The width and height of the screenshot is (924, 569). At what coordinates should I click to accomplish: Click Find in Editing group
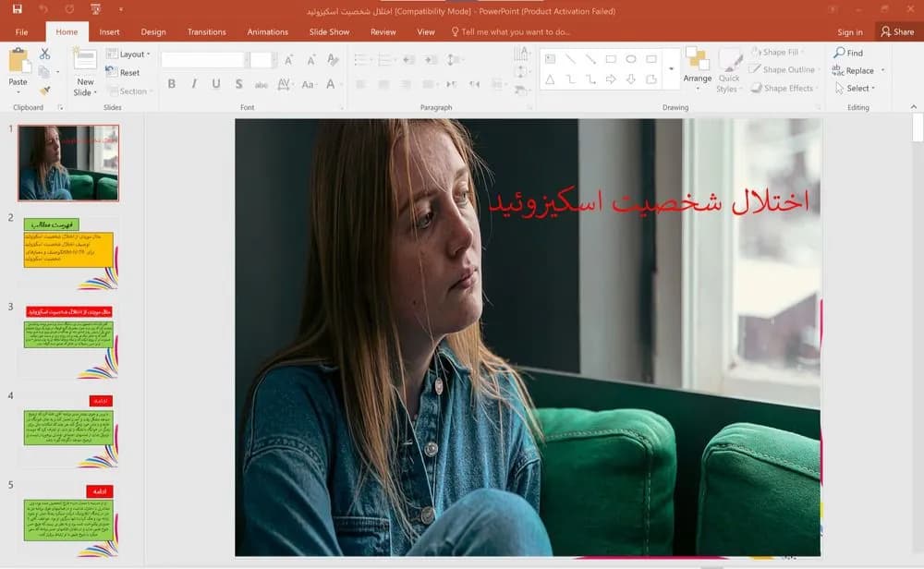tap(848, 53)
